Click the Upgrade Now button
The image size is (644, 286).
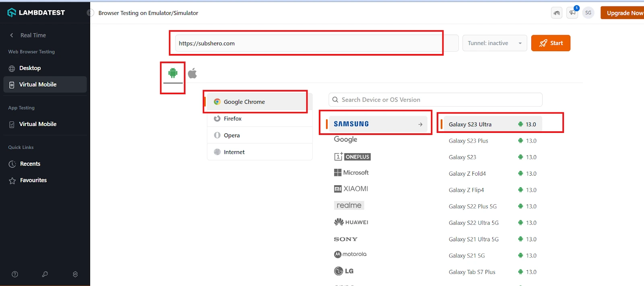[623, 13]
